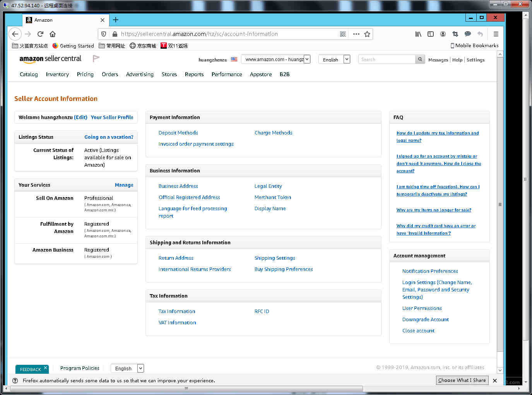Open the Pricing menu
The width and height of the screenshot is (532, 395).
(x=85, y=74)
